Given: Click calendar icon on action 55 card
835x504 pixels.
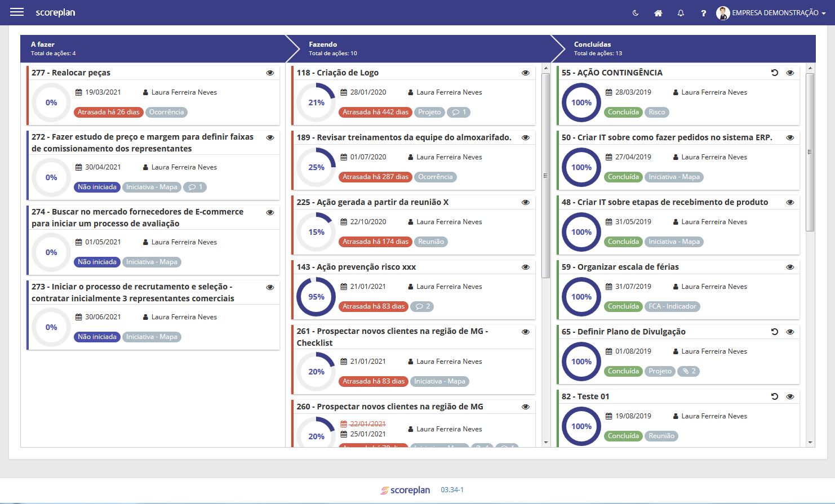Looking at the screenshot, I should [x=609, y=92].
